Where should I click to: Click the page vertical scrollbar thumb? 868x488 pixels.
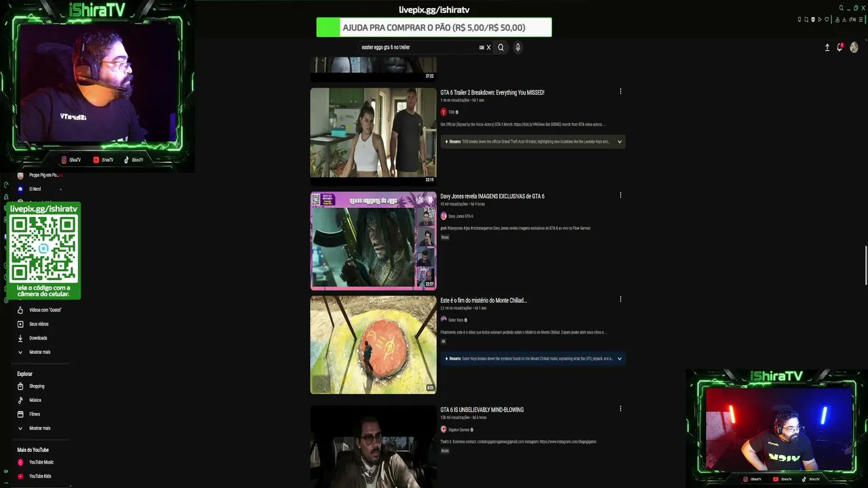866,266
